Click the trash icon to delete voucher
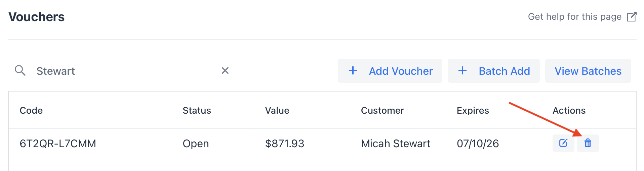This screenshot has width=644, height=171. click(x=588, y=143)
